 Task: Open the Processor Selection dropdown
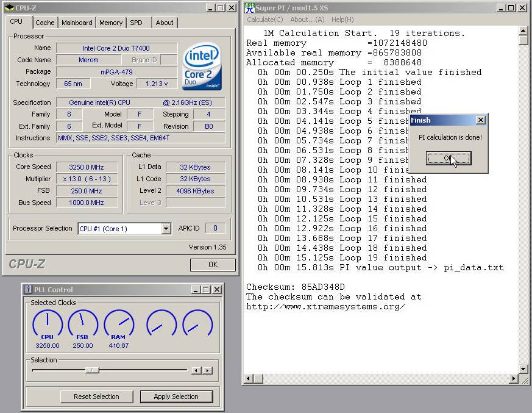(166, 229)
